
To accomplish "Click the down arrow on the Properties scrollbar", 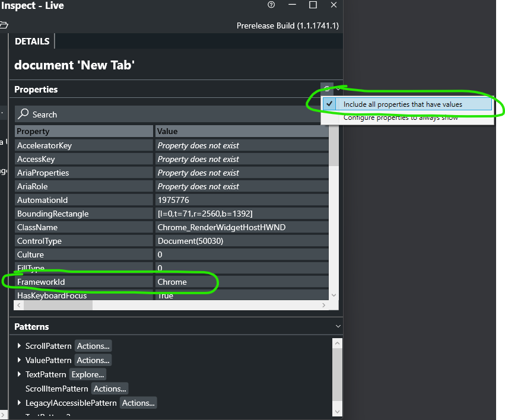I will click(334, 295).
